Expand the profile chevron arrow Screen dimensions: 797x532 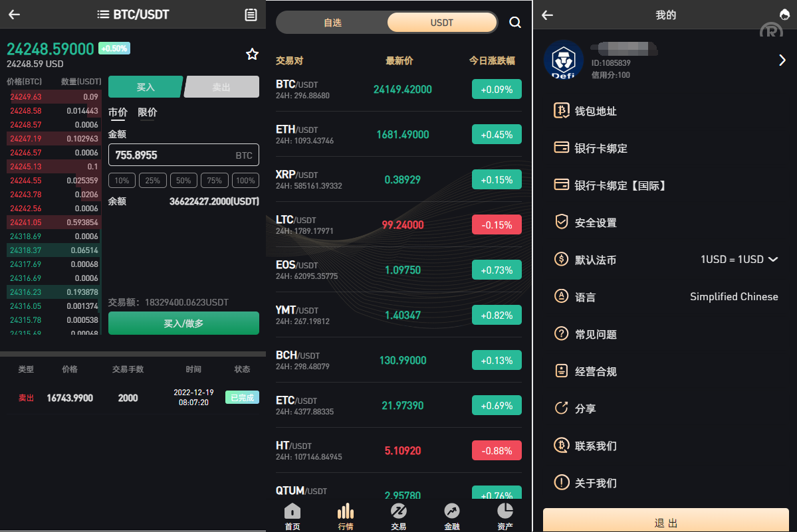tap(782, 60)
